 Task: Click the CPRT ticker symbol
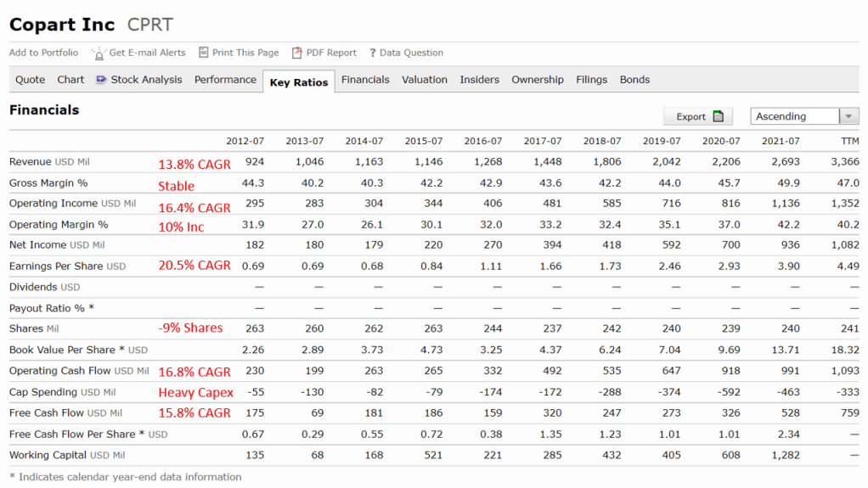pos(150,25)
